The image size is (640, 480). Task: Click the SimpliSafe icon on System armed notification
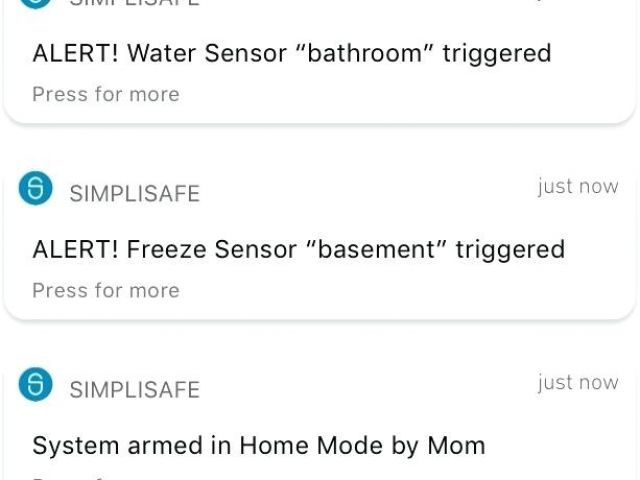pos(35,385)
